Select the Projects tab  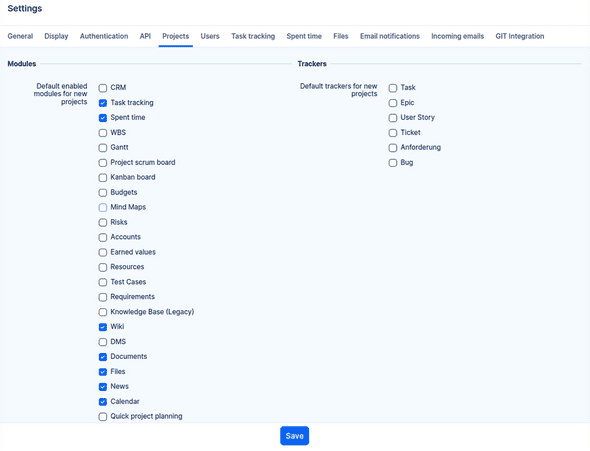[176, 36]
